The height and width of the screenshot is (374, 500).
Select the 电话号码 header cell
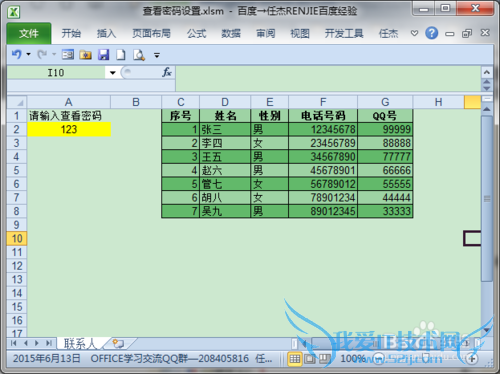323,116
